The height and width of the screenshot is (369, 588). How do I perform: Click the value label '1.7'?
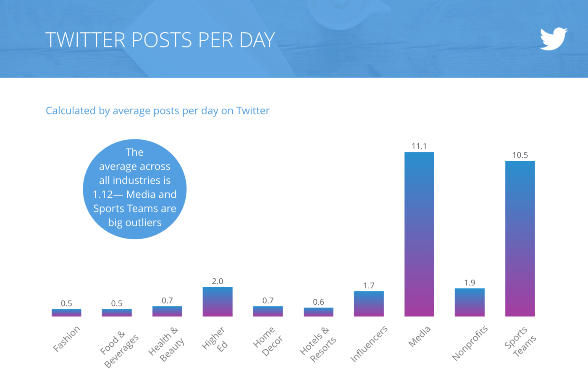(x=369, y=285)
